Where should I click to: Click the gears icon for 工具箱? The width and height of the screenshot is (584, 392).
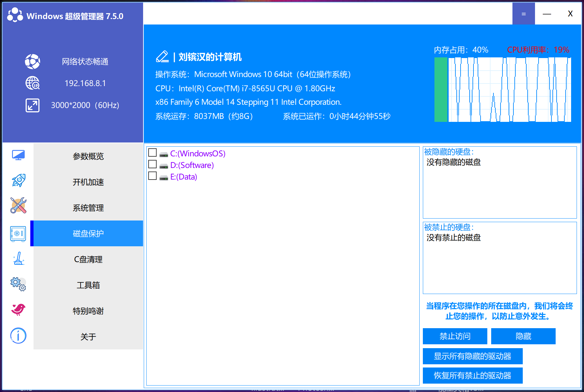click(x=18, y=284)
